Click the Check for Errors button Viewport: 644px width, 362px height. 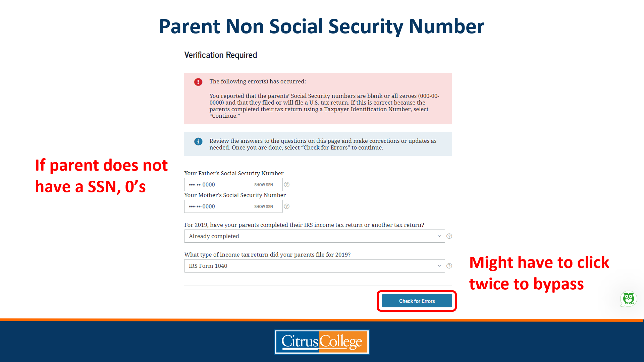point(417,301)
